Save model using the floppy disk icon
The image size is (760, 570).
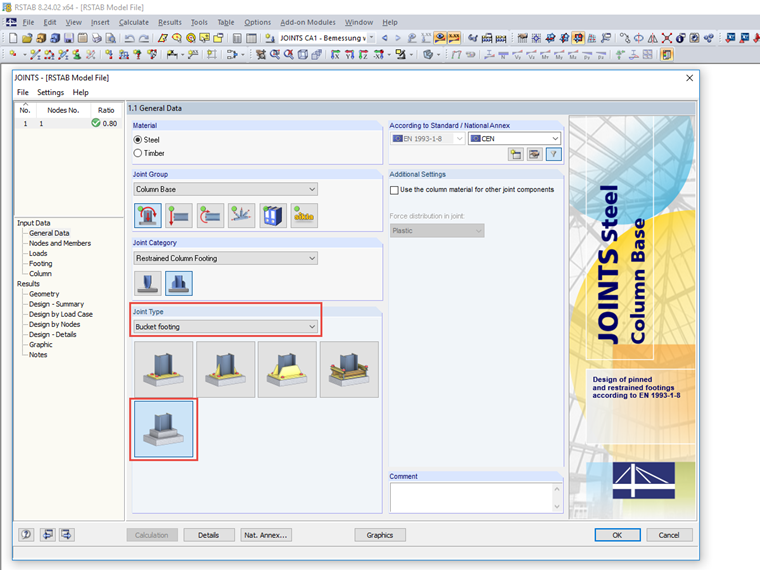tap(69, 38)
